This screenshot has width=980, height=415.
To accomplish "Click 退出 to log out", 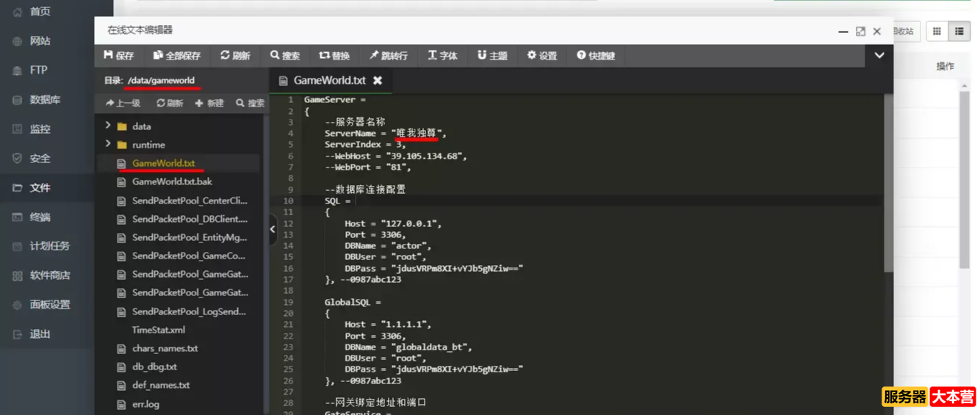I will (40, 334).
